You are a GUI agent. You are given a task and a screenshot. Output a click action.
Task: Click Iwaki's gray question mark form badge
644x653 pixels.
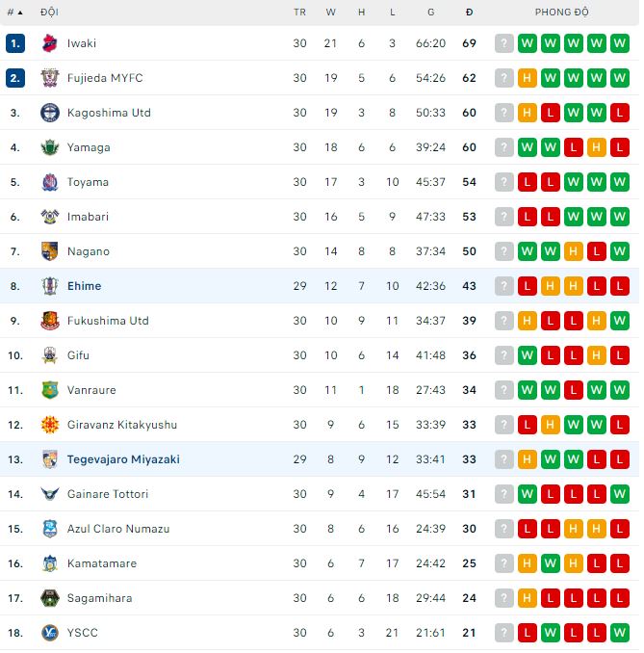[x=504, y=43]
